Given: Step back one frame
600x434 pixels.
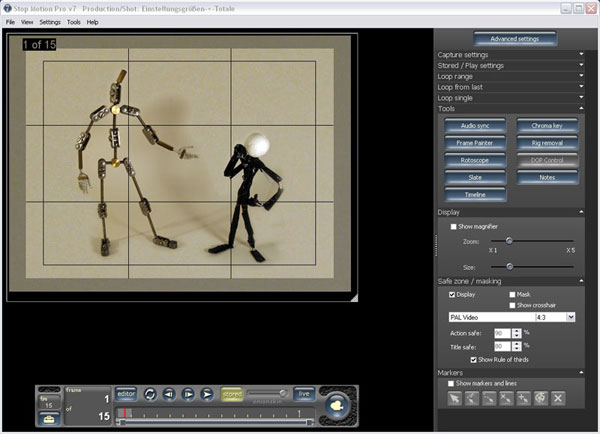Looking at the screenshot, I should coord(169,394).
